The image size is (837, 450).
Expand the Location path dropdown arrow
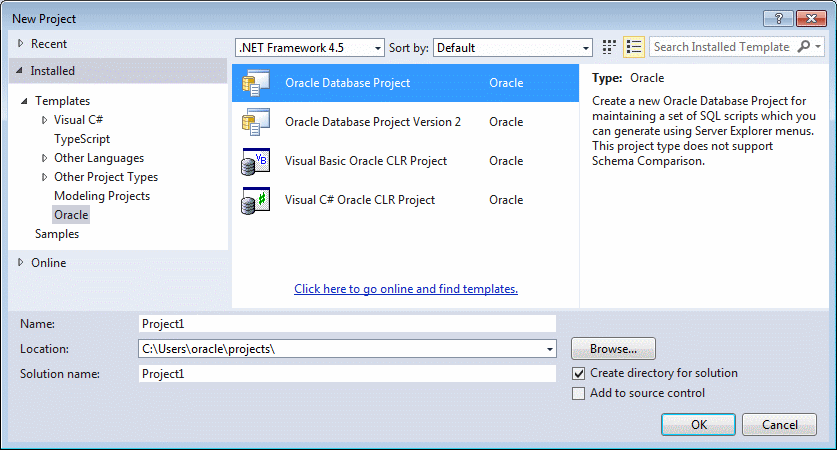[x=549, y=349]
